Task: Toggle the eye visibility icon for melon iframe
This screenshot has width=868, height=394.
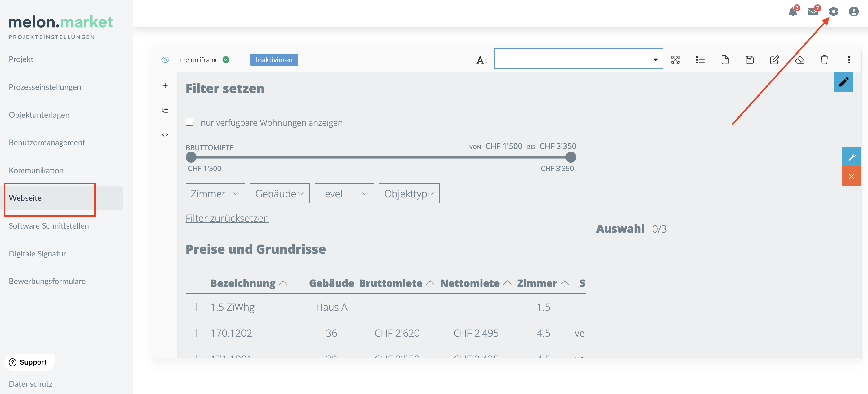Action: (165, 60)
